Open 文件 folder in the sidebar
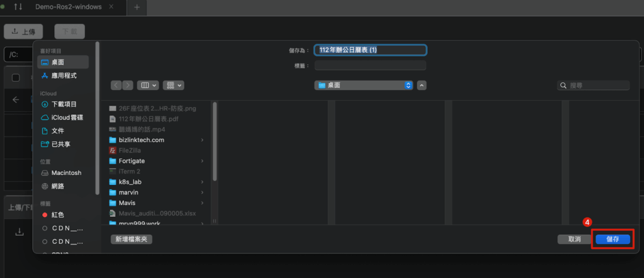 [57, 131]
